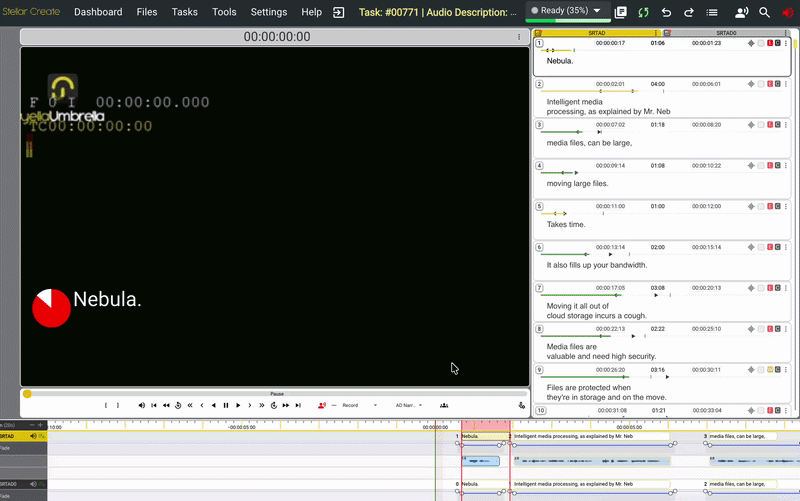
Task: Click the crosshair target icon on cue 8
Action: click(751, 329)
